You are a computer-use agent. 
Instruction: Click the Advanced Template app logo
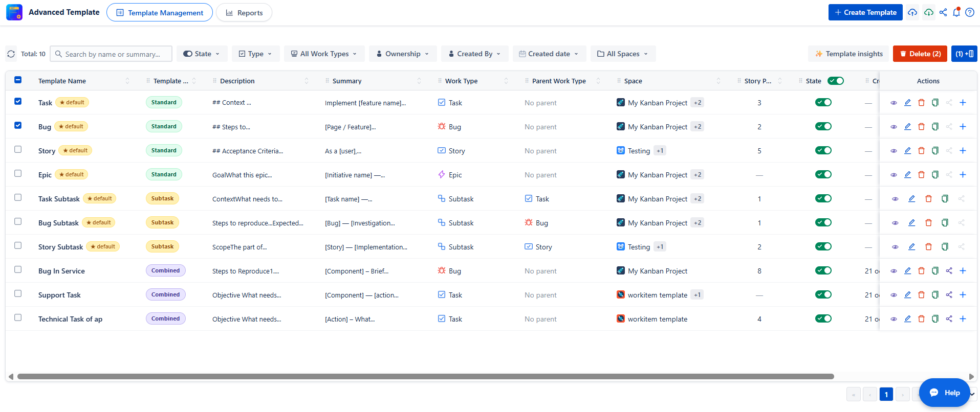pyautogui.click(x=14, y=12)
